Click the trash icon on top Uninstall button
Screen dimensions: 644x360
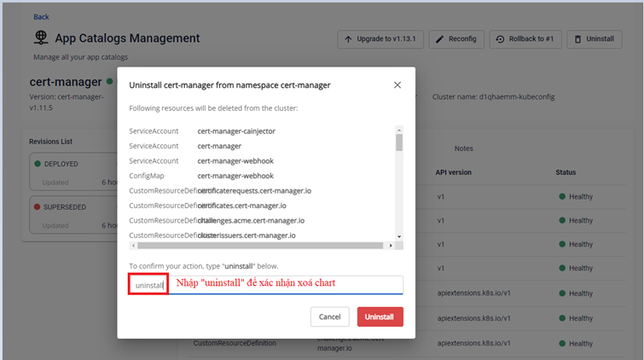coord(578,39)
